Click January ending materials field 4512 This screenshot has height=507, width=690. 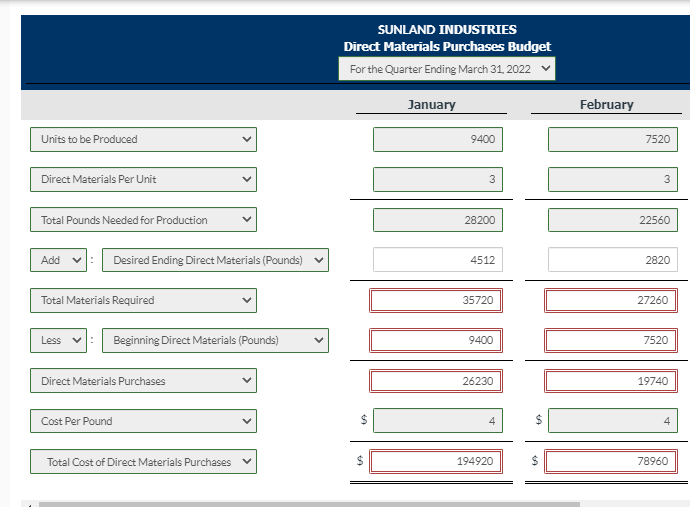click(438, 260)
